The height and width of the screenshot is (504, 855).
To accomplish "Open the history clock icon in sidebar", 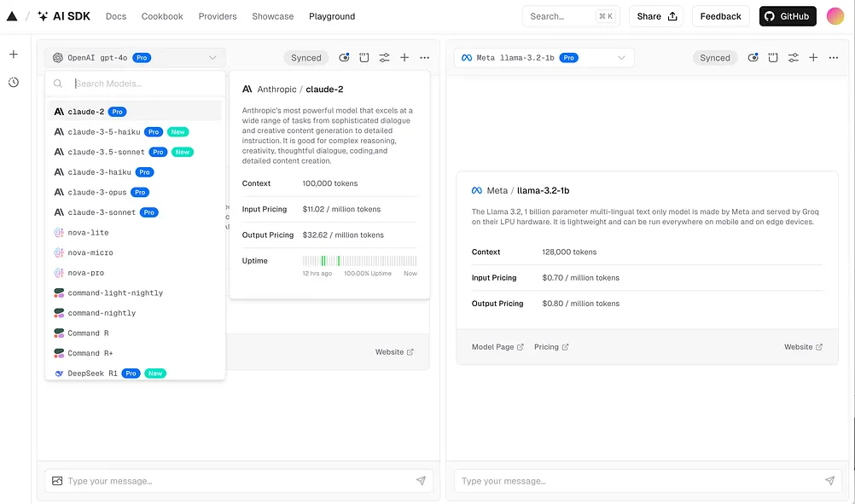I will click(14, 82).
